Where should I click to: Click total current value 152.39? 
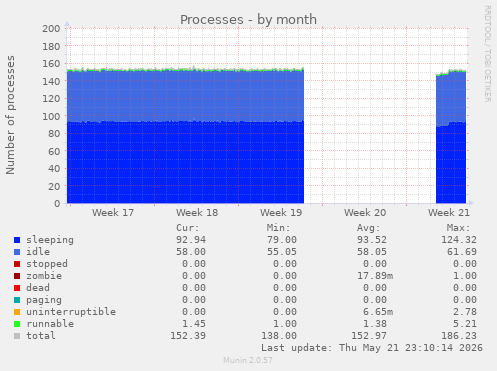point(188,336)
